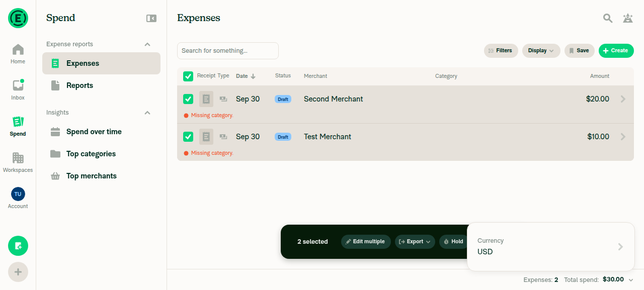Image resolution: width=644 pixels, height=290 pixels.
Task: Toggle the select-all expenses checkbox
Action: (188, 76)
